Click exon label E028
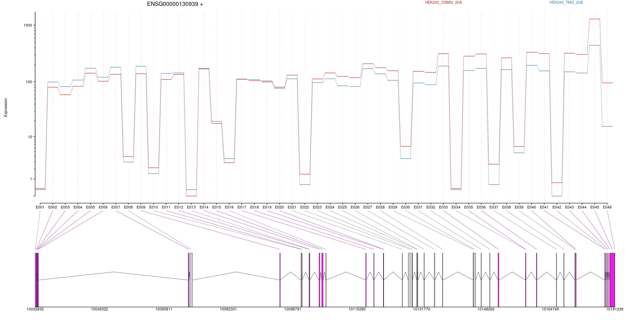This screenshot has height=322, width=644. 380,207
